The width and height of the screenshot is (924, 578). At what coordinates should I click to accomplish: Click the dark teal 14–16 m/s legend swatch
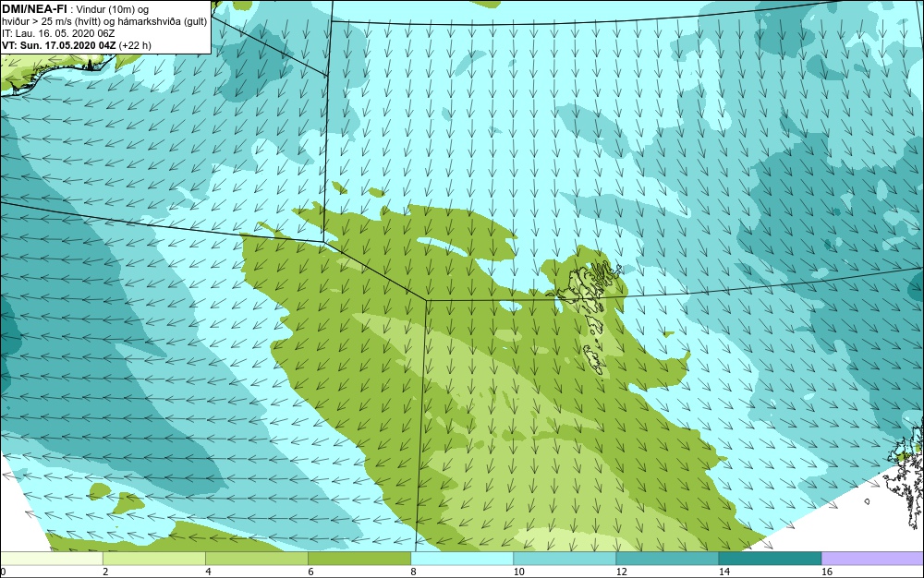770,559
